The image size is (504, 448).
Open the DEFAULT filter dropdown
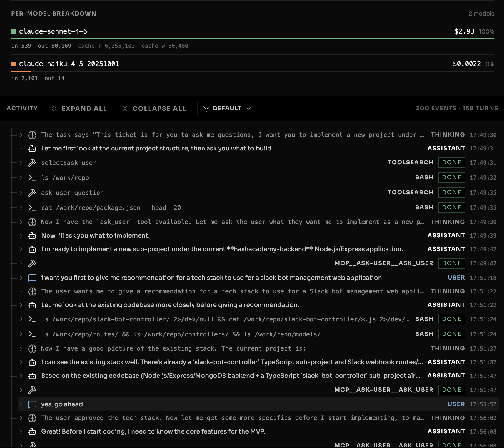(x=227, y=108)
